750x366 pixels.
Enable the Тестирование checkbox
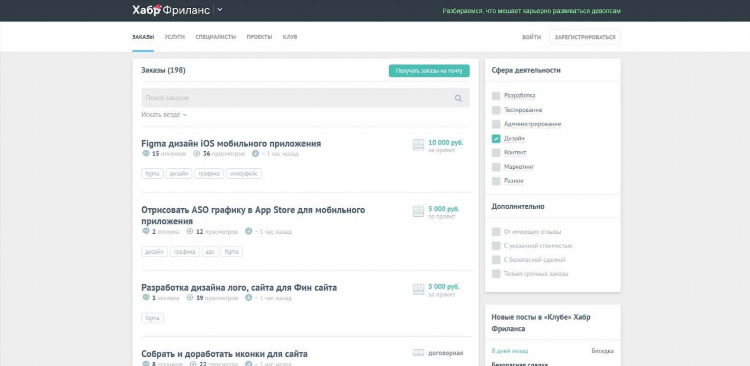click(496, 110)
